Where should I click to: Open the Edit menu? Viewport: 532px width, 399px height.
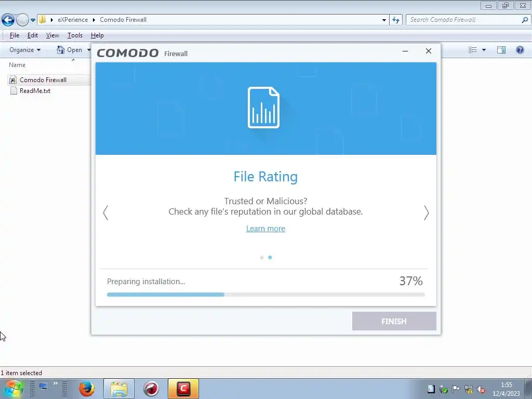[x=33, y=35]
